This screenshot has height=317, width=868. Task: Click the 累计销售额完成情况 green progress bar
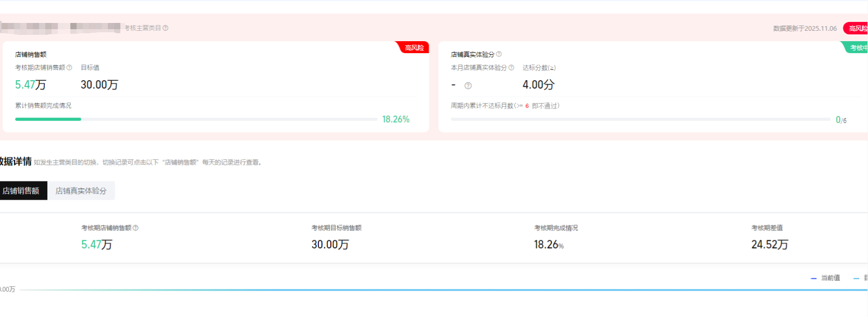[48, 119]
